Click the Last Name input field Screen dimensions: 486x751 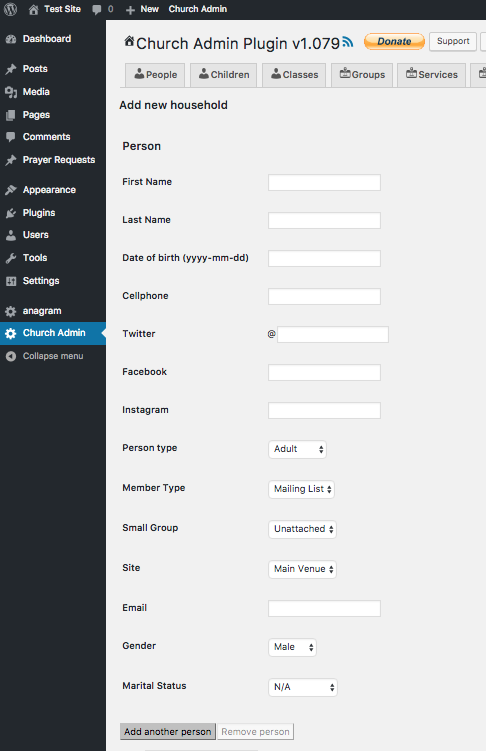[x=324, y=220]
